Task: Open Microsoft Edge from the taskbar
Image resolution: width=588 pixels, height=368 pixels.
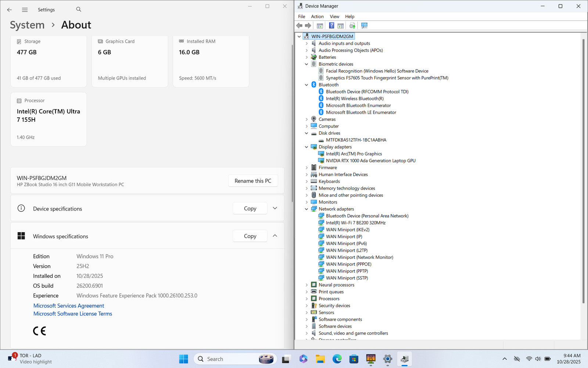Action: tap(337, 359)
